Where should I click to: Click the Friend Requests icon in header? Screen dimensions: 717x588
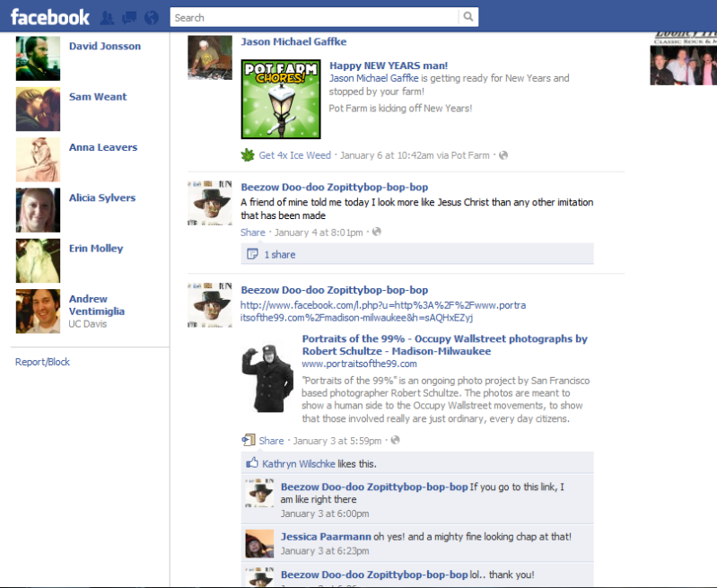108,17
